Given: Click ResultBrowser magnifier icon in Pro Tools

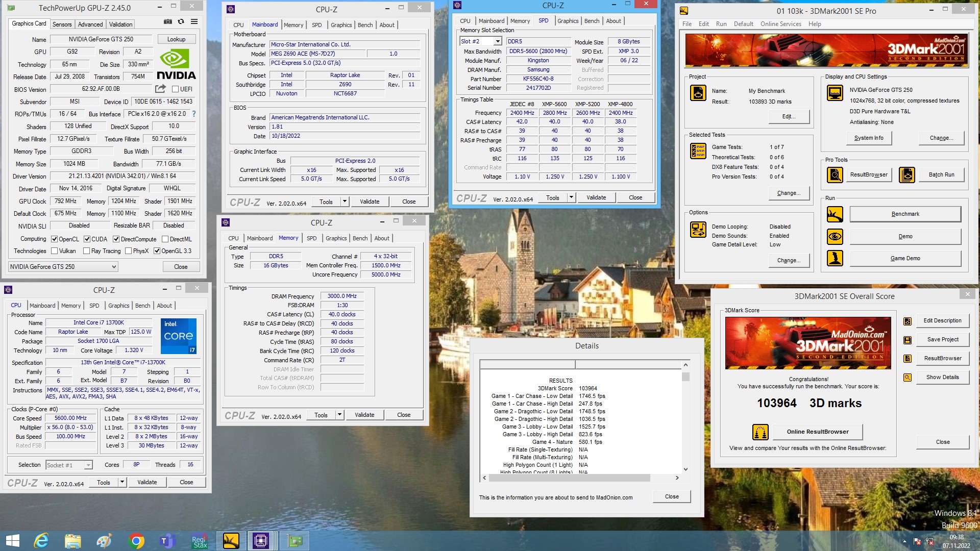Looking at the screenshot, I should click(x=835, y=175).
